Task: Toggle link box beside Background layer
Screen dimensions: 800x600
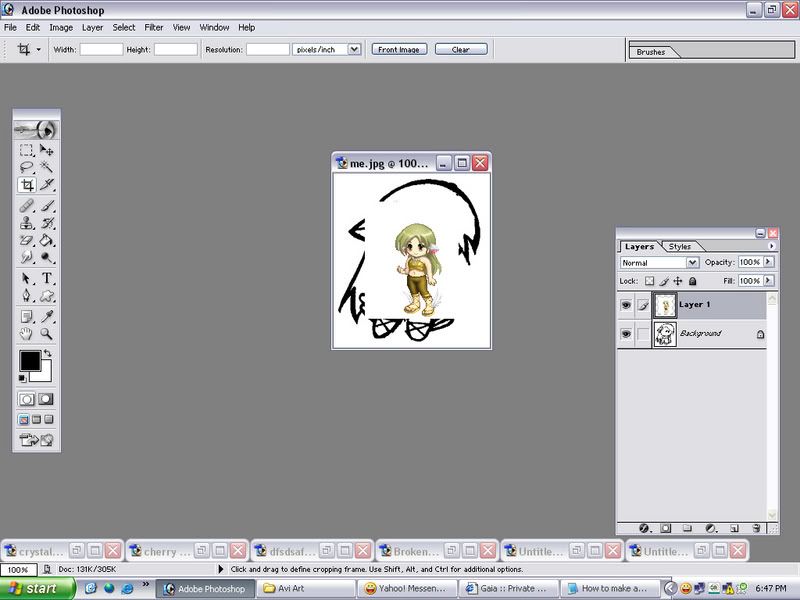Action: (x=643, y=334)
